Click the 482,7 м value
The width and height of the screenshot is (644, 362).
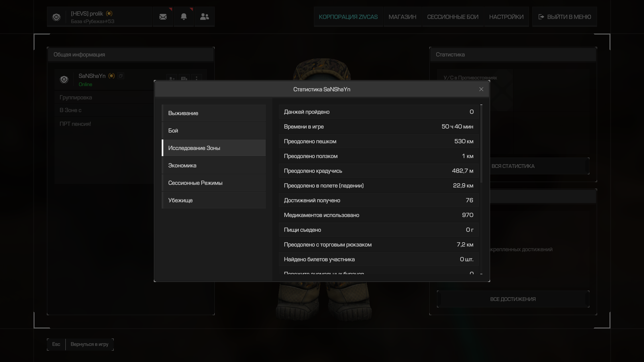[x=463, y=171]
